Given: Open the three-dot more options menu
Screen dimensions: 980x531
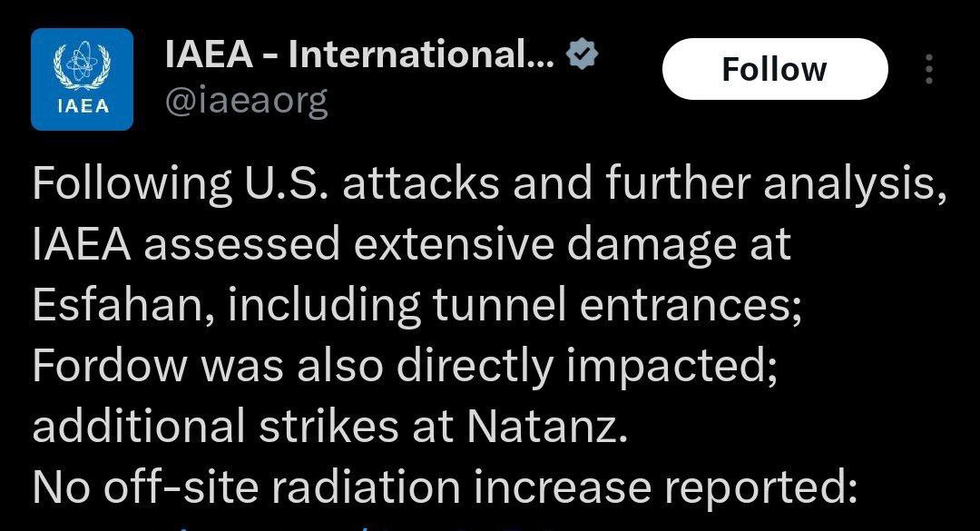Looking at the screenshot, I should [929, 69].
